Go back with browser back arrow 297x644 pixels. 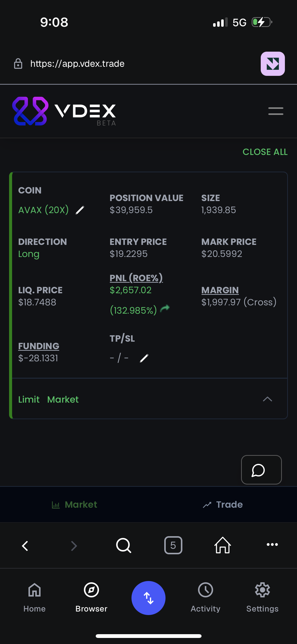coord(25,546)
